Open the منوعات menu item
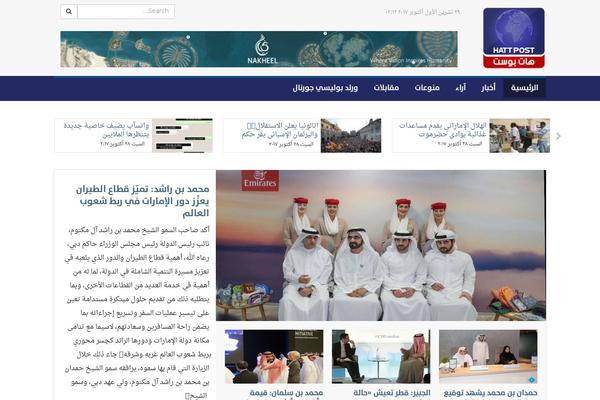Screen dimensions: 600x400 click(x=427, y=88)
